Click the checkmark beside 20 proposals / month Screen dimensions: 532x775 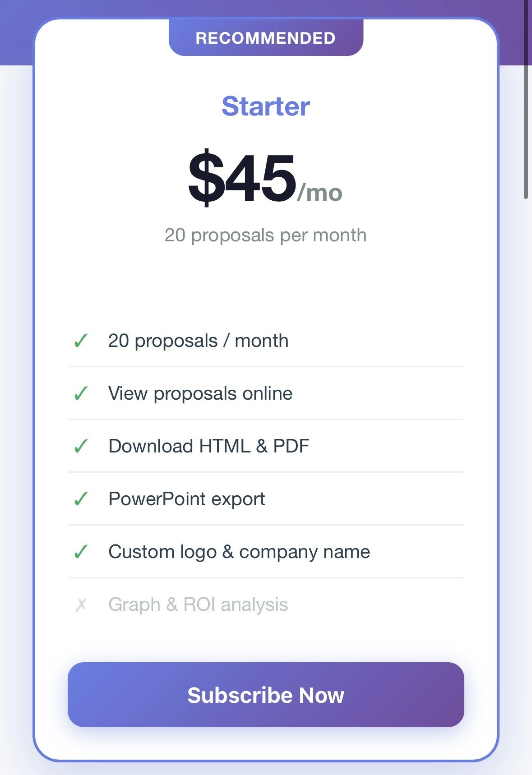82,341
